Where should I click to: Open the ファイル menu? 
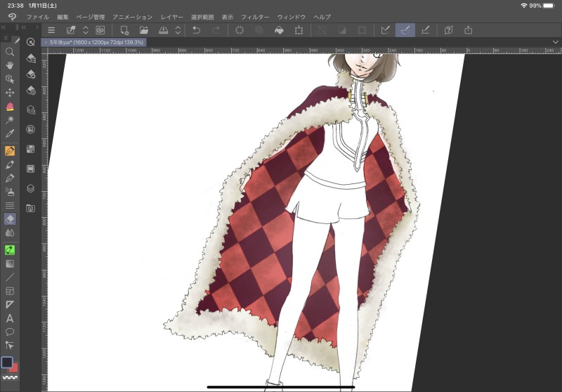[37, 16]
